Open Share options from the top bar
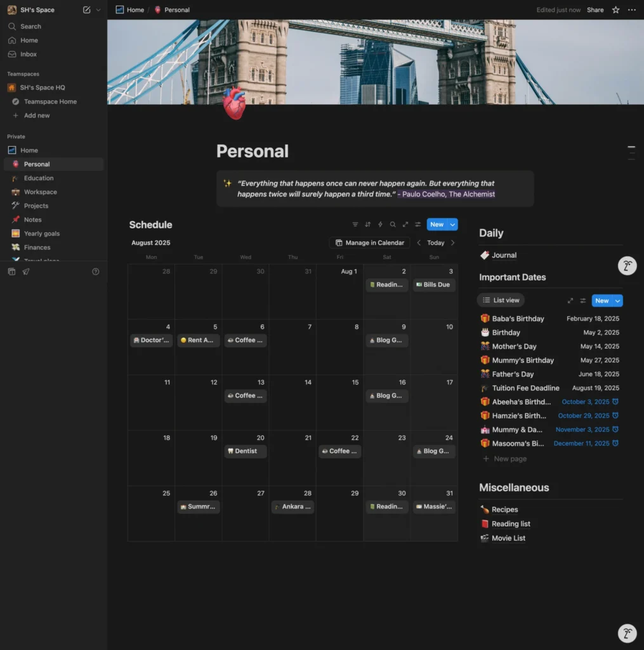Viewport: 644px width, 650px height. 595,10
